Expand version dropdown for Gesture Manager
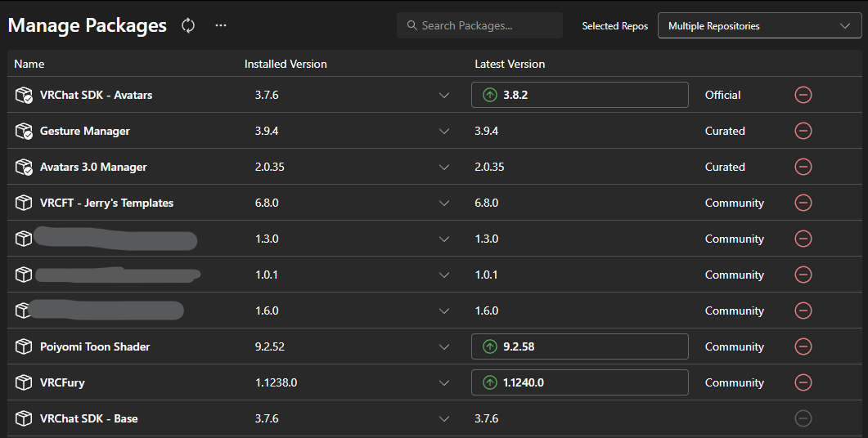 (x=444, y=131)
